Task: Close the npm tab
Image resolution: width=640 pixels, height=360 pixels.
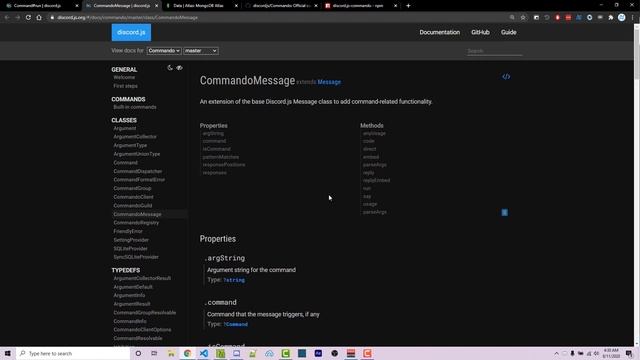Action: (395, 6)
